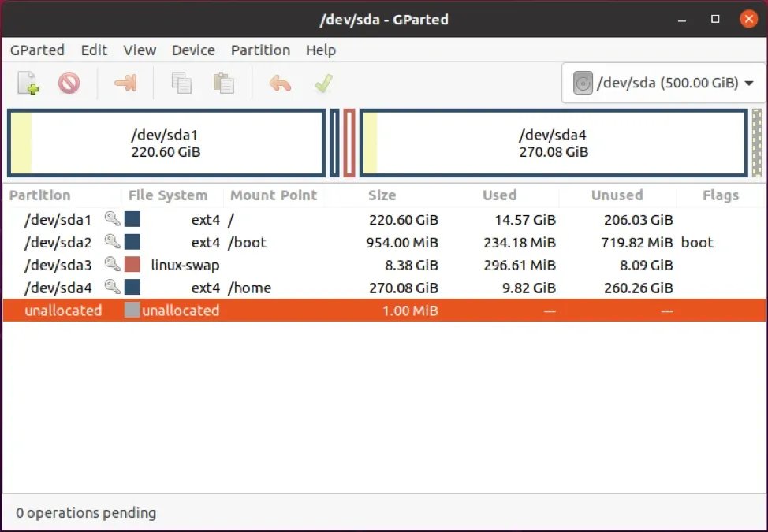Close the GParted window
This screenshot has width=768, height=532.
coord(748,19)
